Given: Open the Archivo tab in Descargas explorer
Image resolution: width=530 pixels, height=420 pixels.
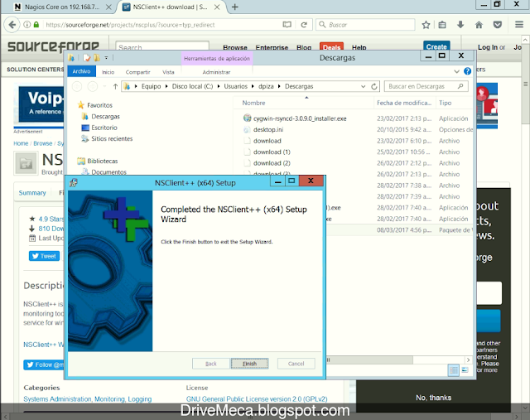Looking at the screenshot, I should (x=81, y=71).
